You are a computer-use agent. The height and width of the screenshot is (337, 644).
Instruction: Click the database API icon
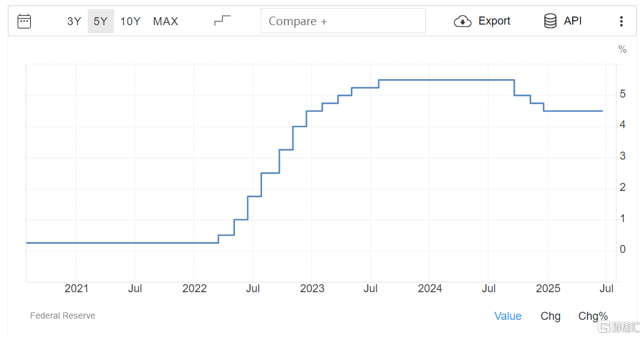(550, 20)
